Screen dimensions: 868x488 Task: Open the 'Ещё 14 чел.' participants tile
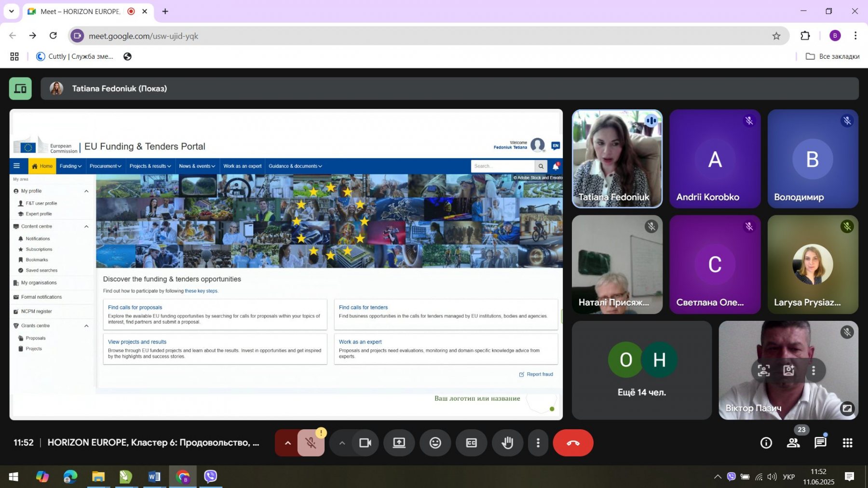642,370
